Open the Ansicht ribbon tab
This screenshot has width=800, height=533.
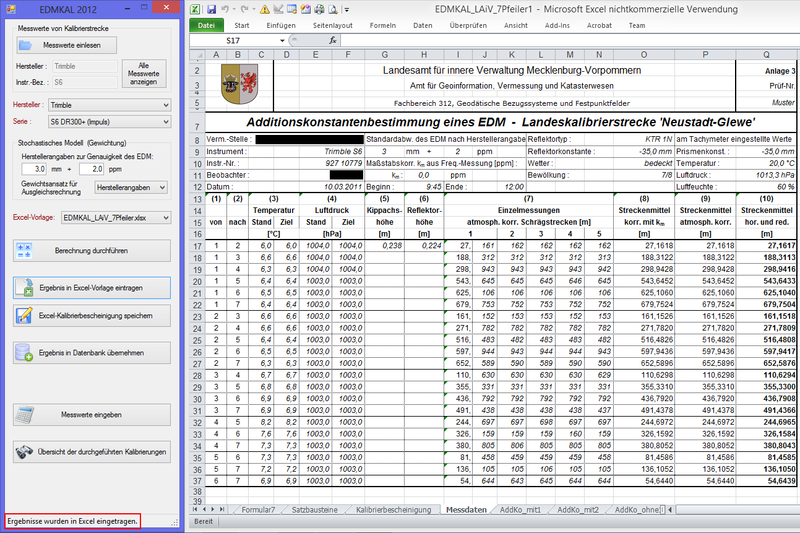click(x=516, y=25)
